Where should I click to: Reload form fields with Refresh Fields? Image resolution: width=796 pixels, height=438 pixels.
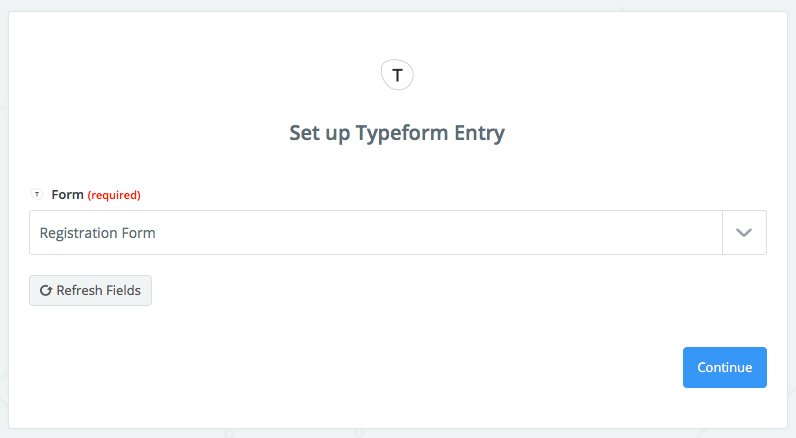90,291
